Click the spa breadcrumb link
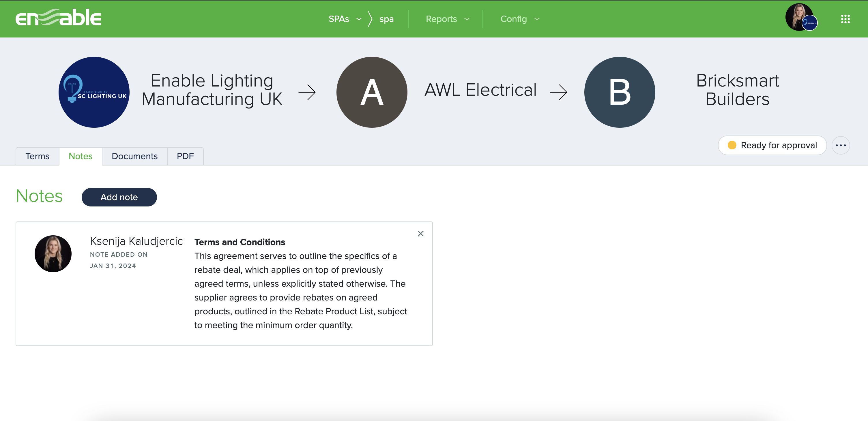 [386, 19]
